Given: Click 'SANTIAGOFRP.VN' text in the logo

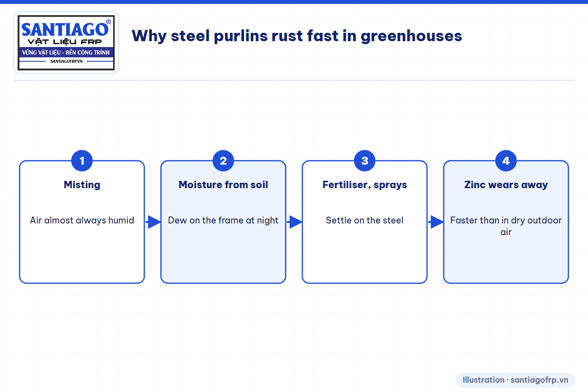Looking at the screenshot, I should point(66,61).
